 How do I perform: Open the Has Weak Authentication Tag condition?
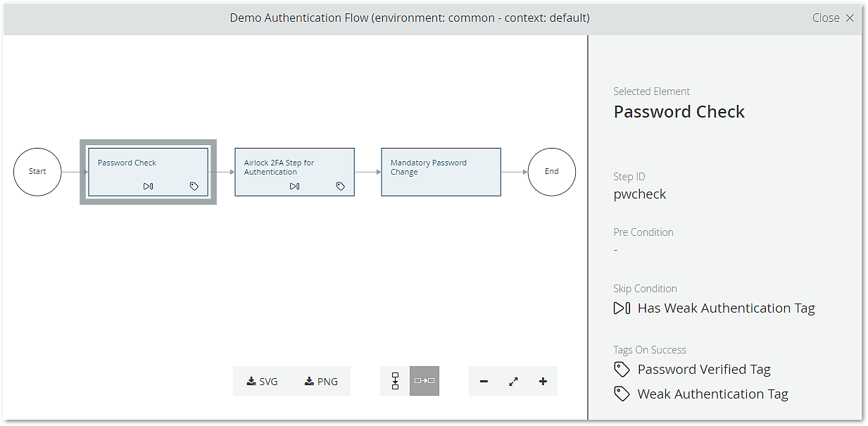click(726, 308)
